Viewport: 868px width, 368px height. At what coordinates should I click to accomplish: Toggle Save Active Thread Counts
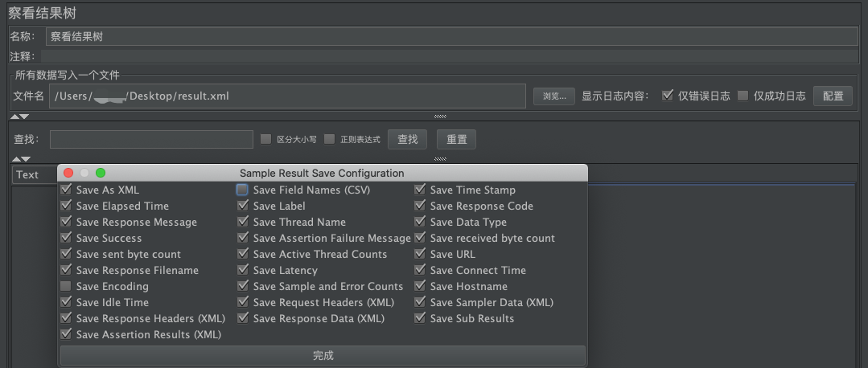point(242,254)
